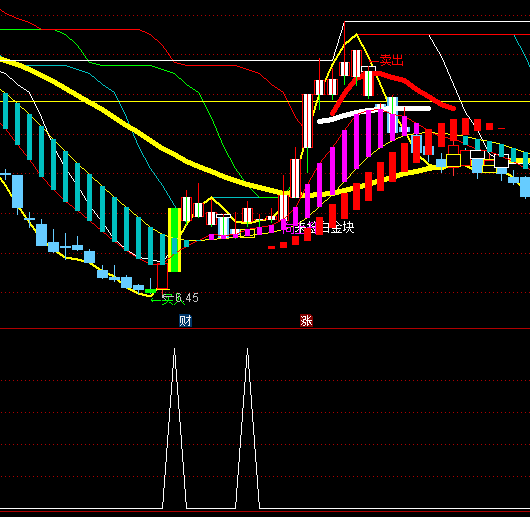This screenshot has height=517, width=530.
Task: Select the tall yellow-green highlighted candle
Action: pyautogui.click(x=174, y=240)
